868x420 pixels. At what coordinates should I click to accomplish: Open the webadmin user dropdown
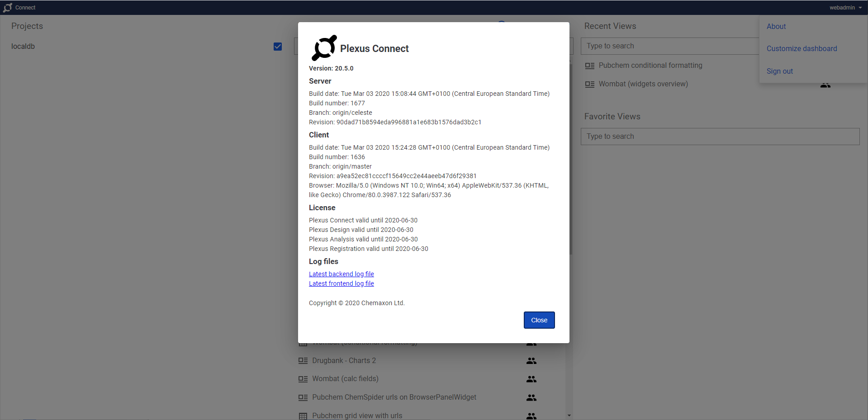click(x=845, y=8)
